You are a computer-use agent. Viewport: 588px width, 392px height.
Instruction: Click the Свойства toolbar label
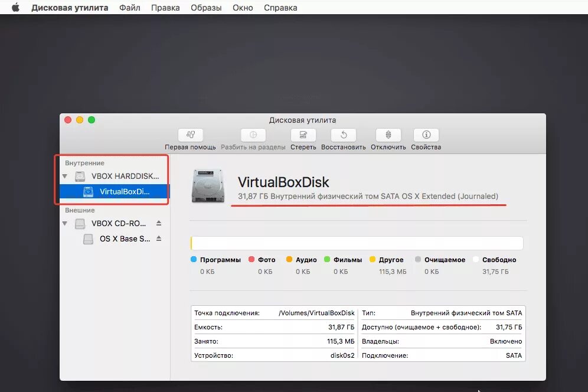point(426,147)
